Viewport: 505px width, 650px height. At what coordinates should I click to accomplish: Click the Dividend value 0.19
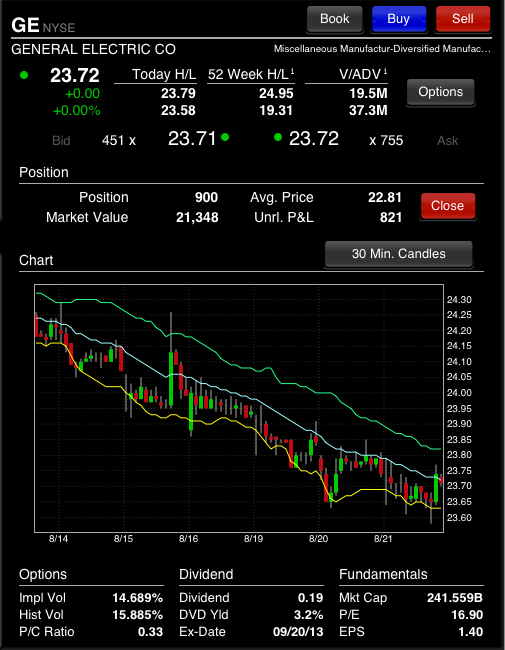click(310, 598)
